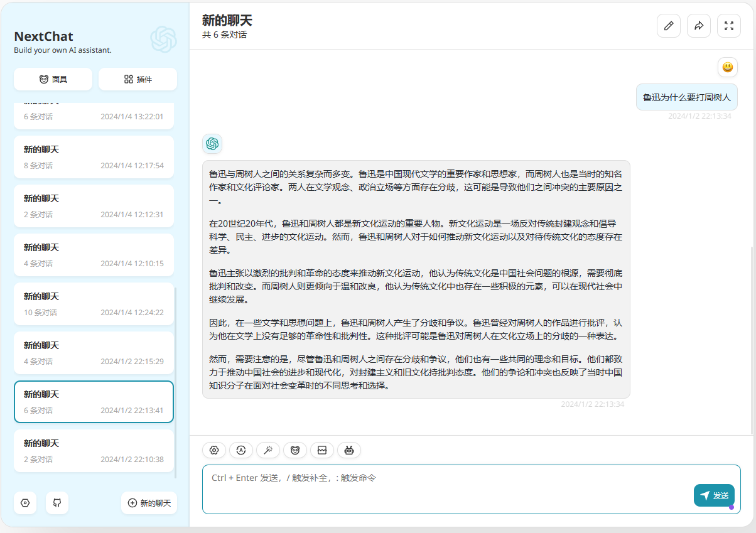Click the panda mask icon above the input box
Viewport: 756px width, 533px height.
pyautogui.click(x=295, y=450)
